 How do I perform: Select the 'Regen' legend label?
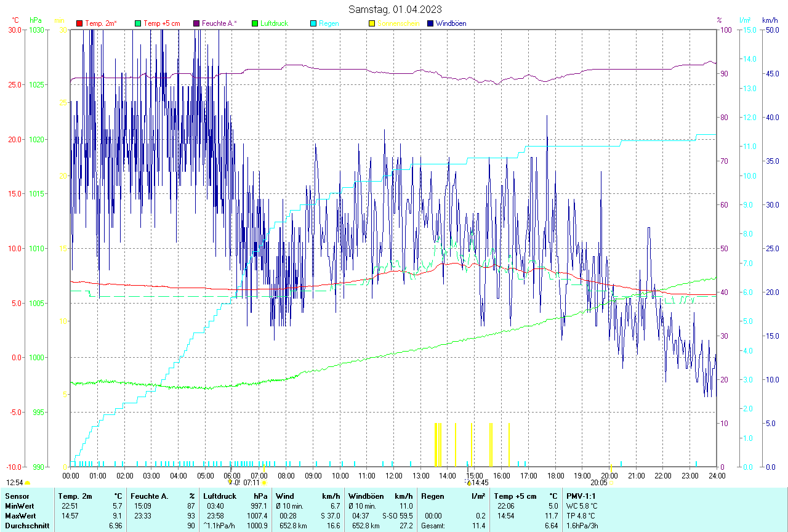pos(329,23)
